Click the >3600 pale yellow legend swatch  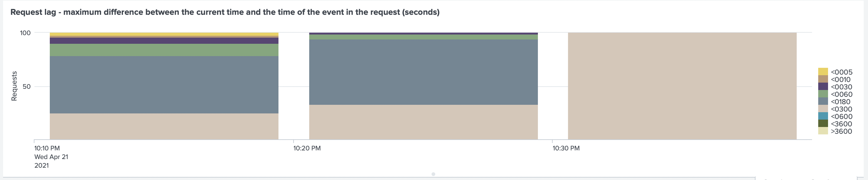tap(823, 131)
